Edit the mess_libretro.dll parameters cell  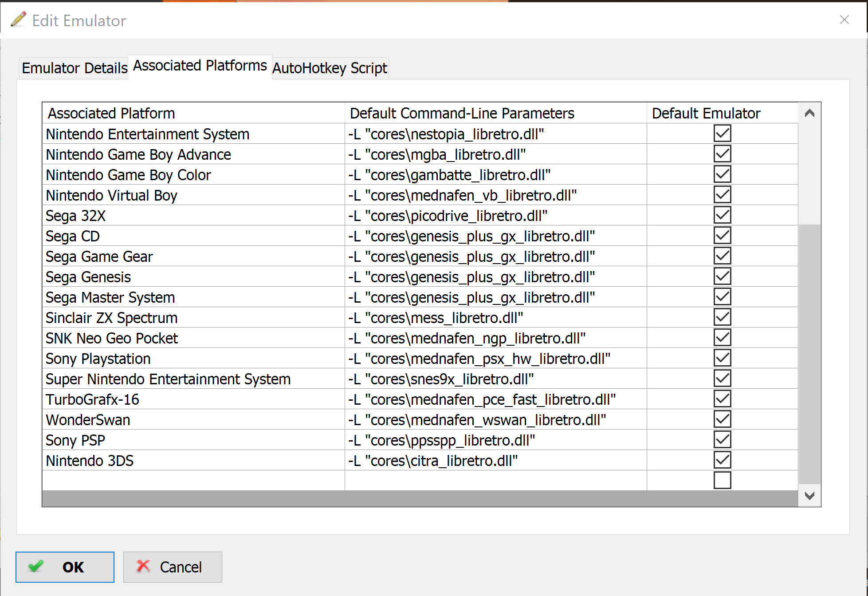click(x=496, y=317)
